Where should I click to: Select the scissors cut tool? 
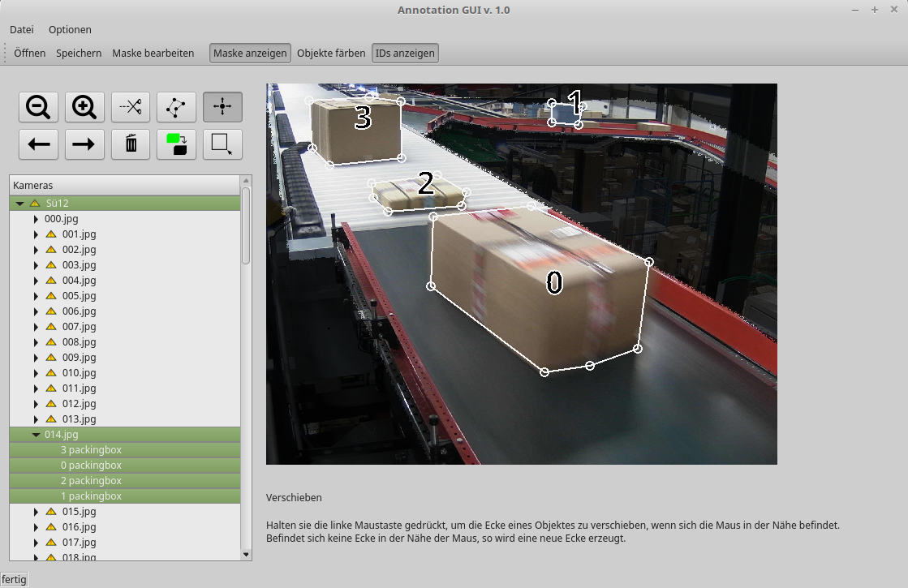[x=131, y=106]
